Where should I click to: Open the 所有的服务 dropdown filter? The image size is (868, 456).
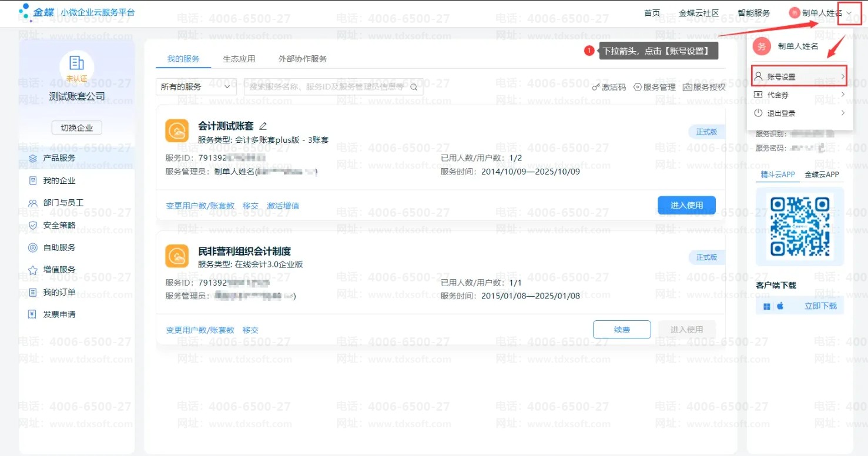click(x=196, y=87)
